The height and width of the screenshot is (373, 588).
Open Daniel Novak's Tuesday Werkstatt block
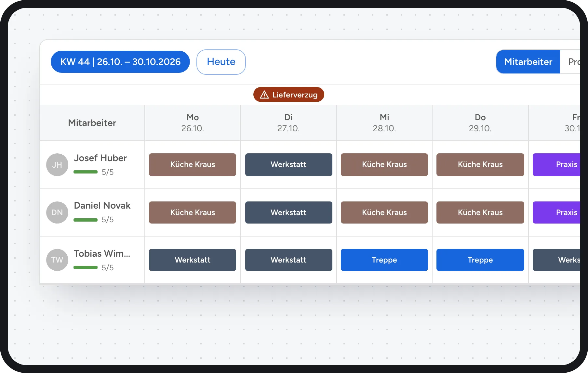pyautogui.click(x=289, y=212)
